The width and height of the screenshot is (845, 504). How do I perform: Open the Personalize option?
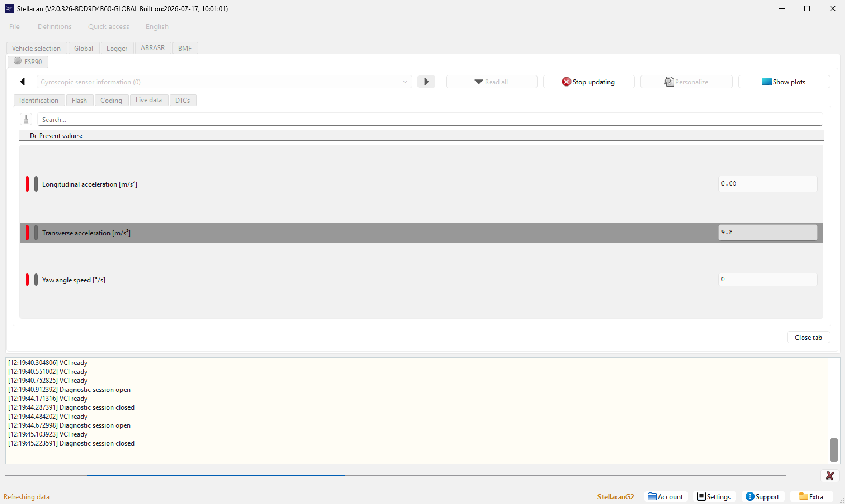point(686,82)
